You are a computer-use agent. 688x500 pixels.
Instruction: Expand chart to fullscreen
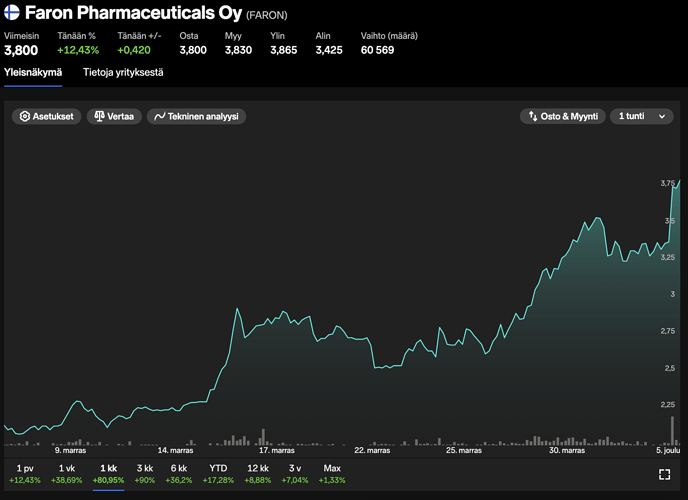[664, 474]
